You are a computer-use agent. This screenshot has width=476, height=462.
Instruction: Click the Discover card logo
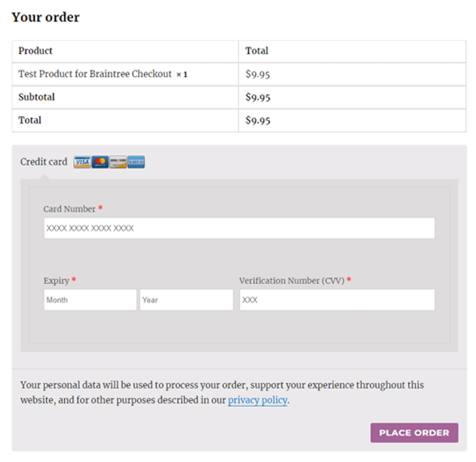point(118,162)
